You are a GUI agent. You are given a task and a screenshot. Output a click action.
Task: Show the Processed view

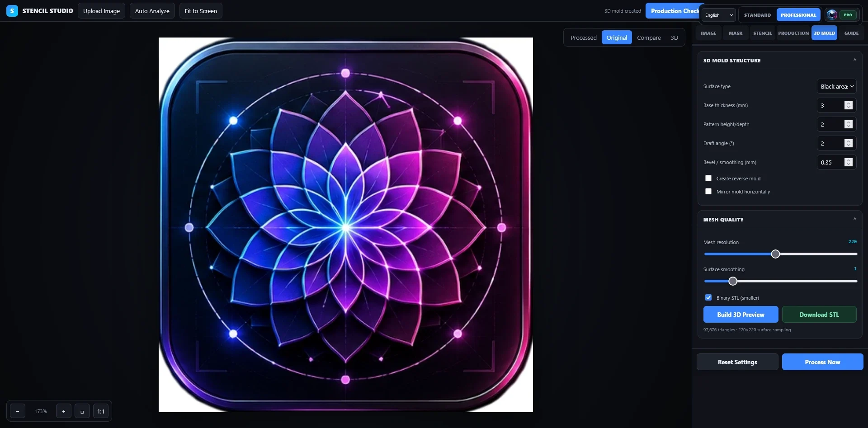coord(584,38)
